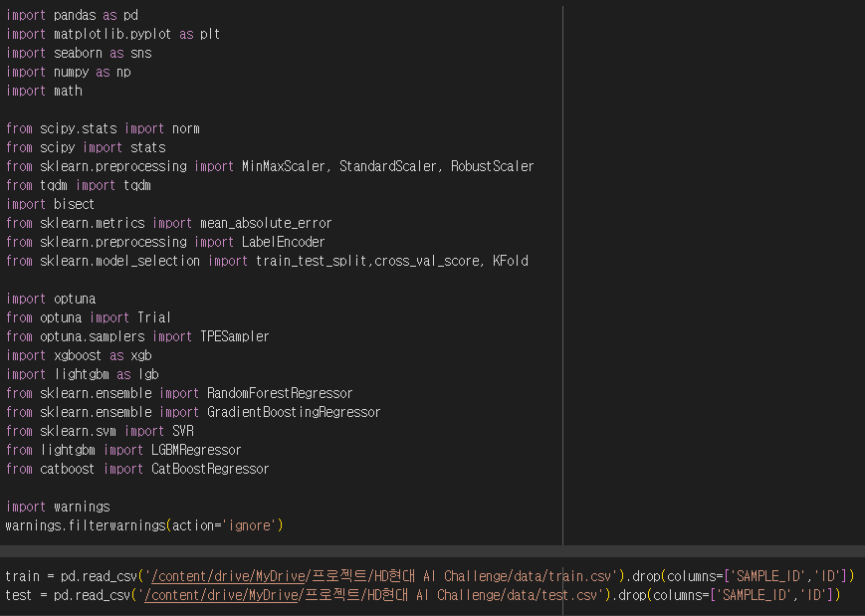The height and width of the screenshot is (616, 865).
Task: Click the word RandomForestRegressor
Action: (x=280, y=393)
